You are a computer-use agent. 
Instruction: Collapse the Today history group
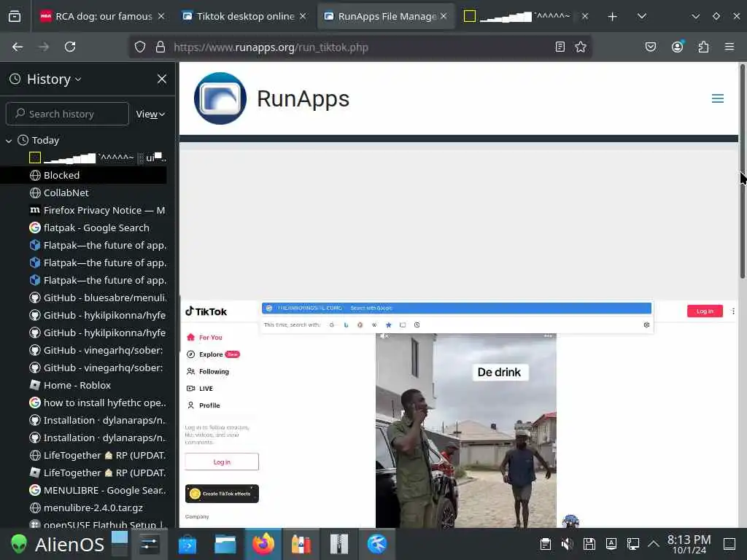tap(9, 141)
